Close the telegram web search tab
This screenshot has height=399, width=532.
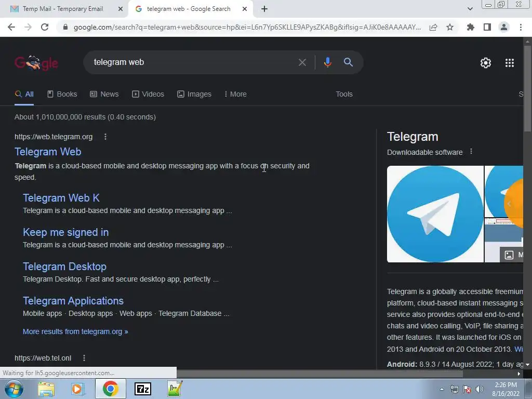[x=245, y=9]
